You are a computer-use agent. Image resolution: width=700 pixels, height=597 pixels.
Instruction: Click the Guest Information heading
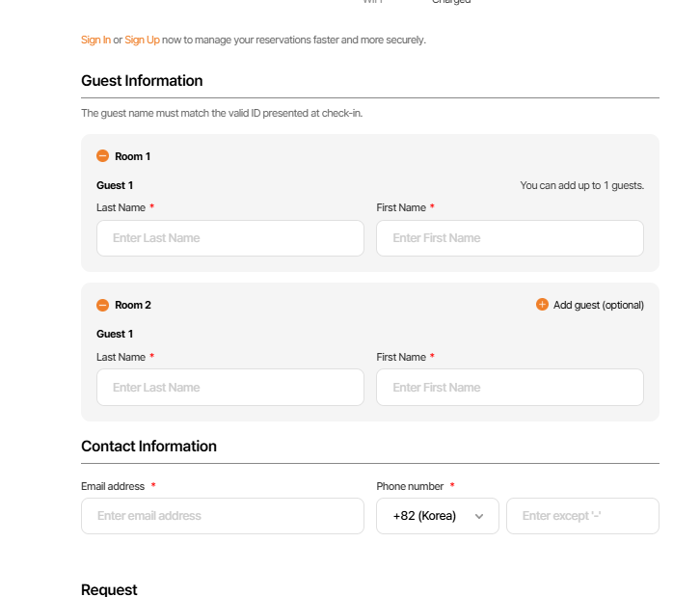click(142, 81)
